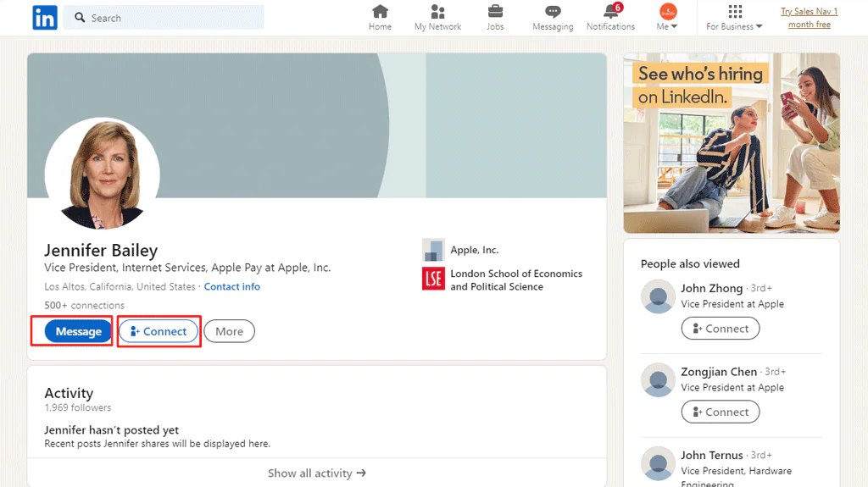The image size is (868, 487).
Task: Open My Network page
Action: 437,18
